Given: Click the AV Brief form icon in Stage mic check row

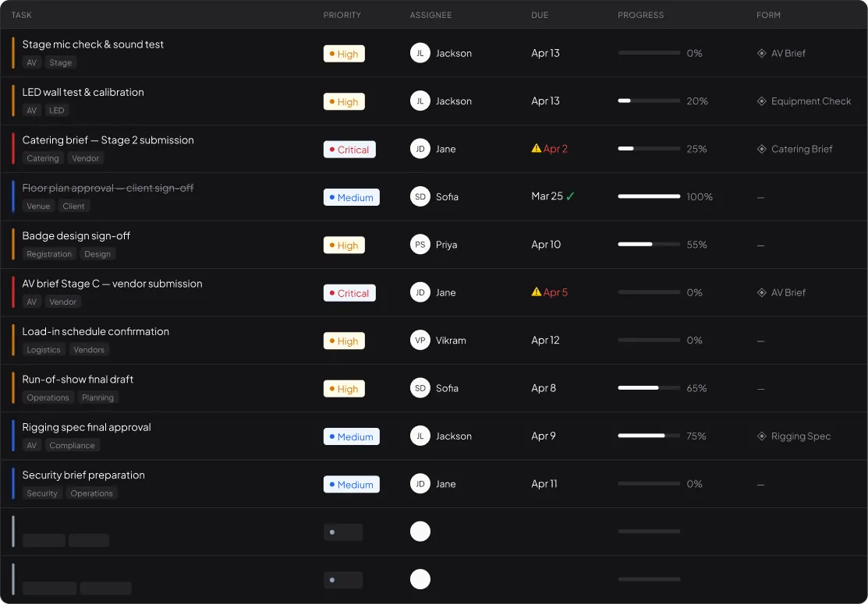Looking at the screenshot, I should pyautogui.click(x=762, y=54).
